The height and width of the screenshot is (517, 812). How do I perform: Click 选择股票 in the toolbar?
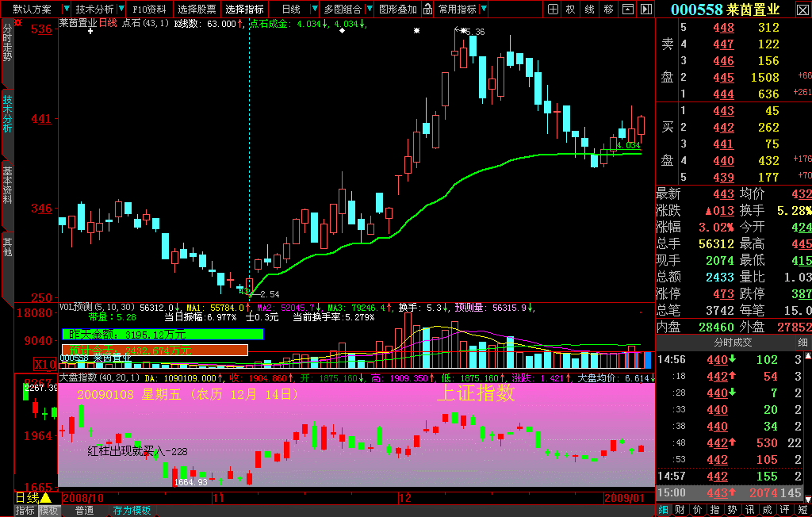pyautogui.click(x=197, y=10)
